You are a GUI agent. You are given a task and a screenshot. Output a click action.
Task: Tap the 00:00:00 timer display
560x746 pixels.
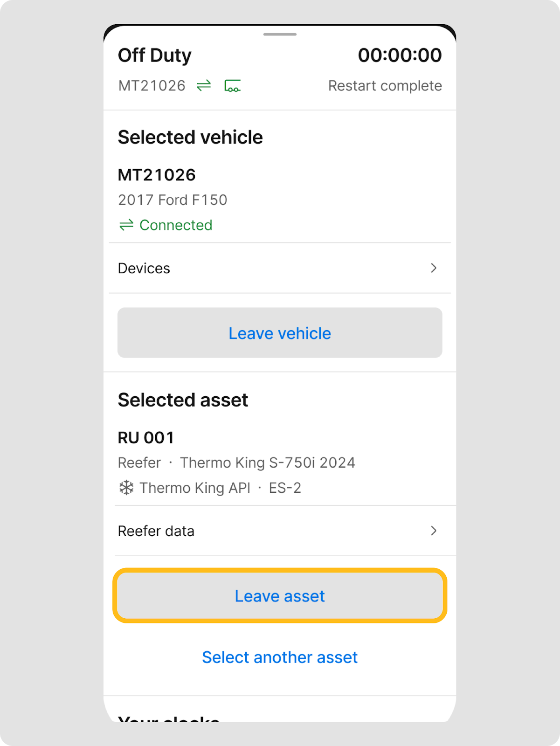click(x=400, y=55)
